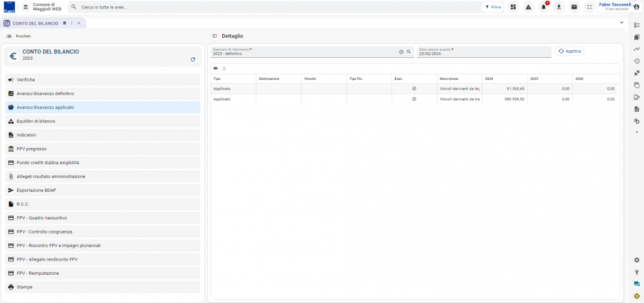This screenshot has width=644, height=303.
Task: Open the downloads icon in top bar
Action: pyautogui.click(x=558, y=7)
